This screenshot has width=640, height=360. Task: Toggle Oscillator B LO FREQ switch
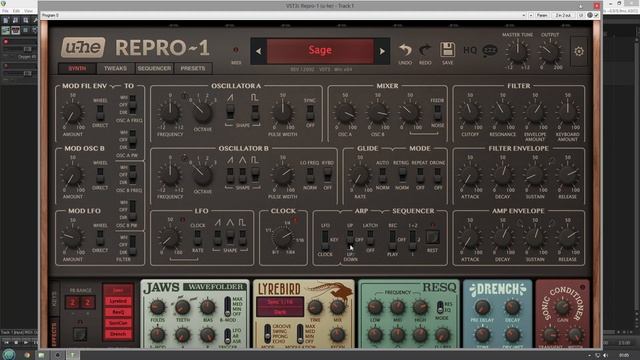pos(310,175)
